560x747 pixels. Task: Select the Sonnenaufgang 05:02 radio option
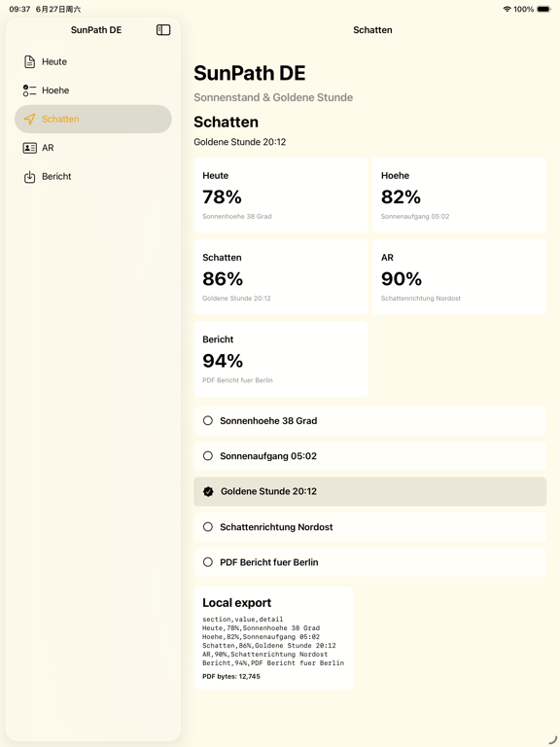(x=370, y=456)
